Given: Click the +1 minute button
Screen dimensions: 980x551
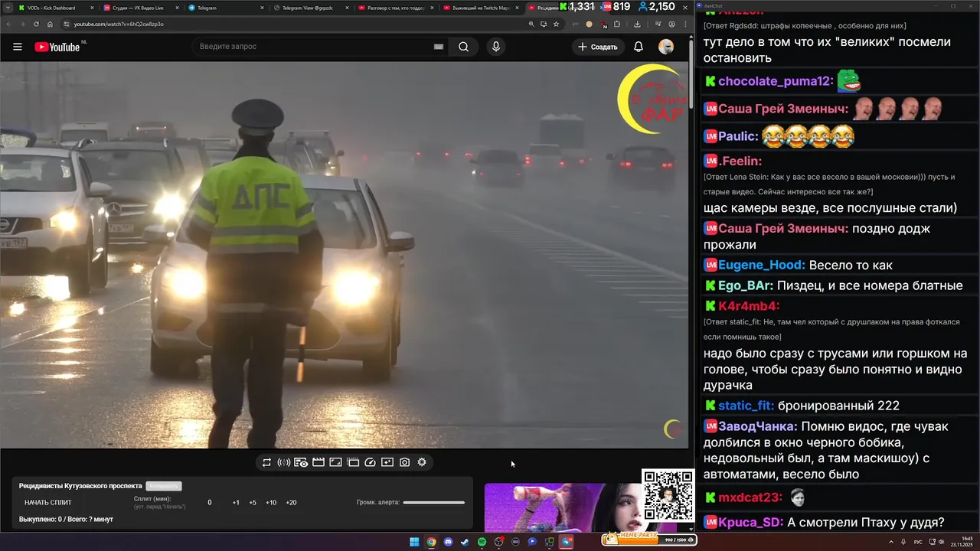Looking at the screenshot, I should [236, 503].
